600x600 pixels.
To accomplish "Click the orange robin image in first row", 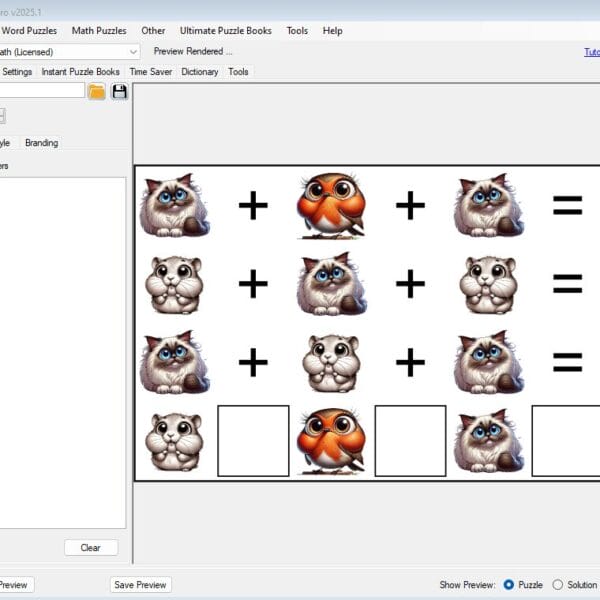I will click(331, 205).
